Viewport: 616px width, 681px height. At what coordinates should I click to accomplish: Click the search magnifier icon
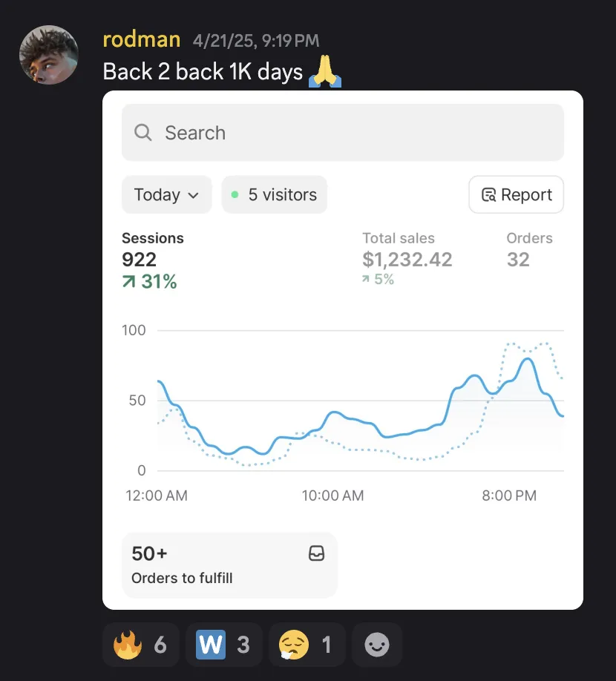tap(143, 133)
